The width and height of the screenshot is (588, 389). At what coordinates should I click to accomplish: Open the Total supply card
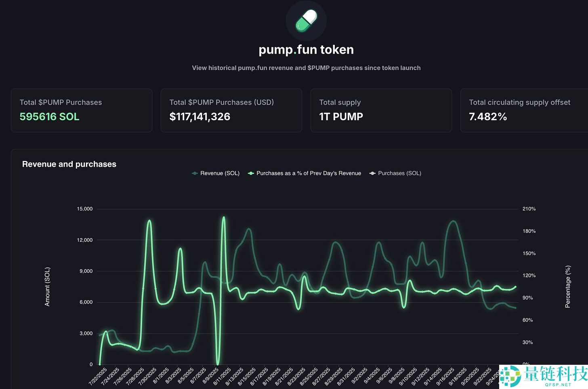(x=381, y=110)
